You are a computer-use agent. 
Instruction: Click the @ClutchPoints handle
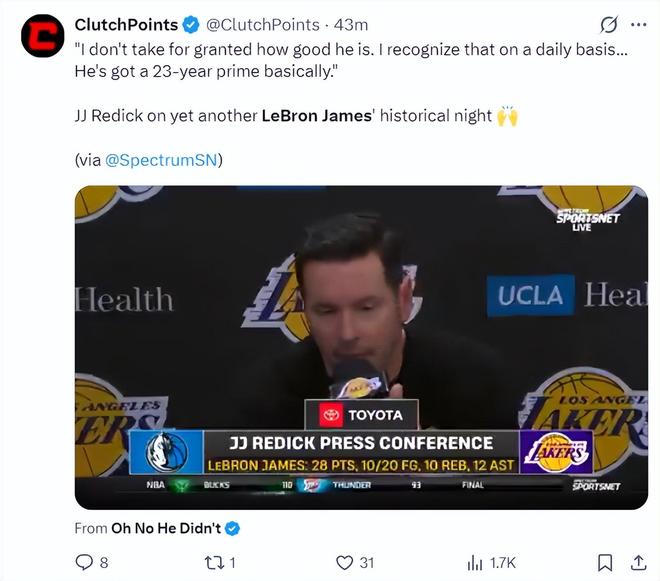[x=263, y=24]
